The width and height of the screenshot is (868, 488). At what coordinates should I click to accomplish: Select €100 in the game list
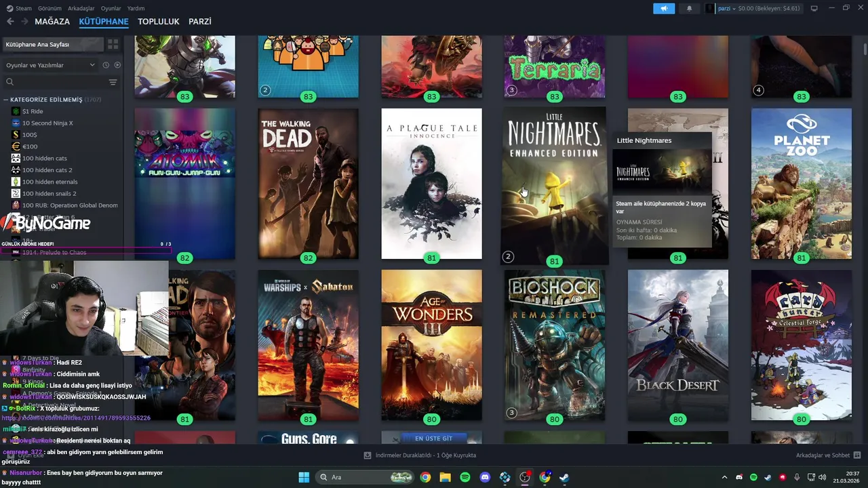click(x=61, y=146)
